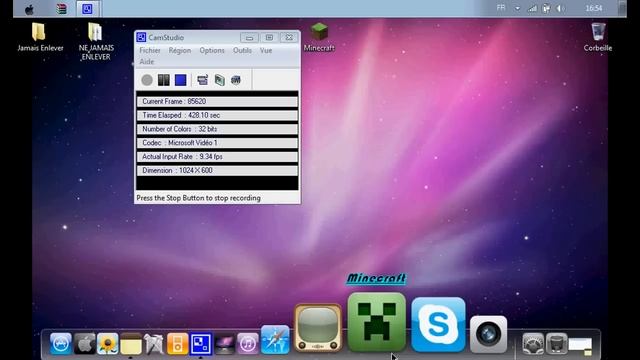This screenshot has height=360, width=640.
Task: Open the camera lens dock icon
Action: click(x=489, y=334)
